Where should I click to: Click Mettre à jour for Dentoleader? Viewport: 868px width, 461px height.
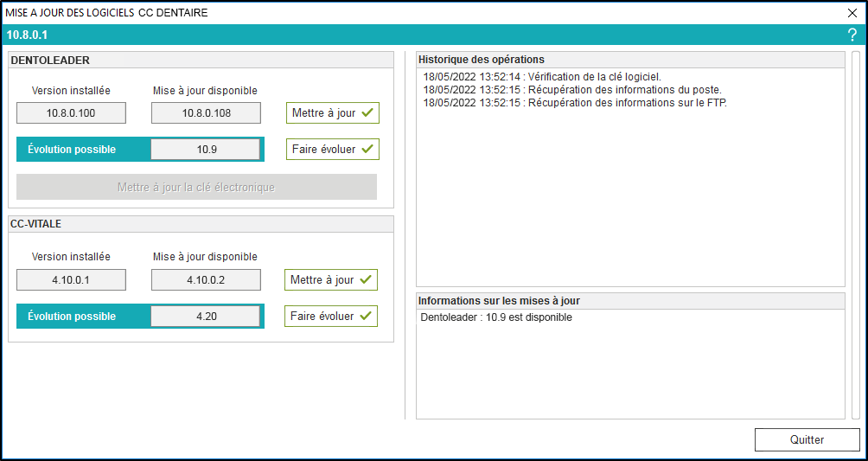point(333,113)
